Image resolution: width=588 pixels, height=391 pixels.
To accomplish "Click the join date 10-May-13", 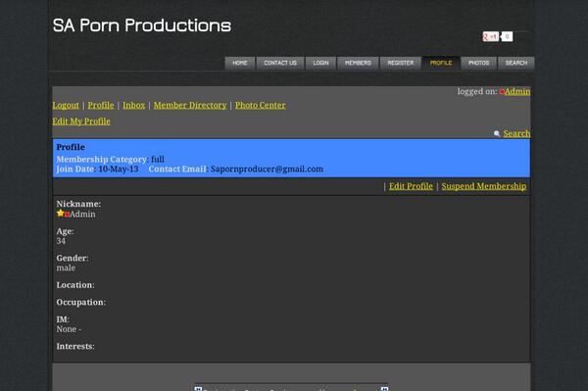I will point(119,170).
